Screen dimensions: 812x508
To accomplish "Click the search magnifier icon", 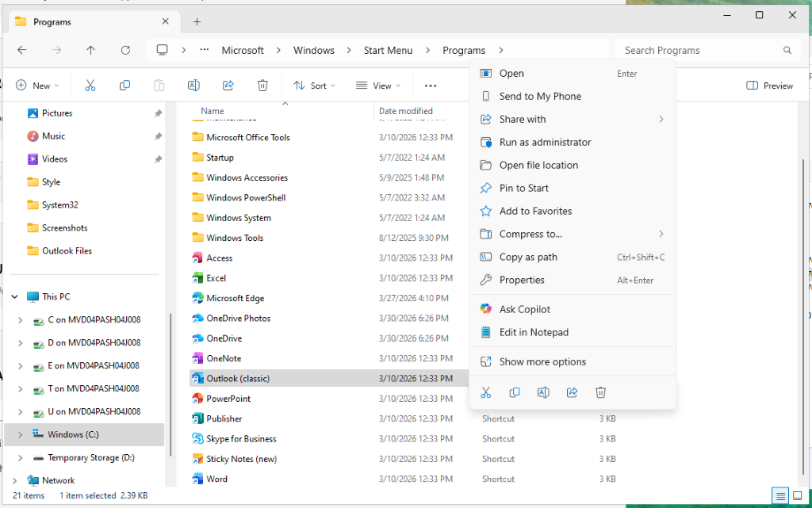I will click(x=787, y=50).
